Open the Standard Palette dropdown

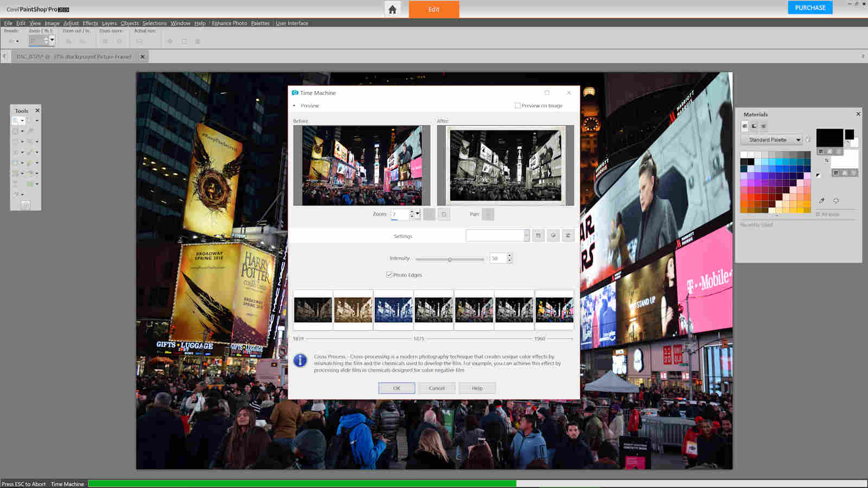click(771, 140)
